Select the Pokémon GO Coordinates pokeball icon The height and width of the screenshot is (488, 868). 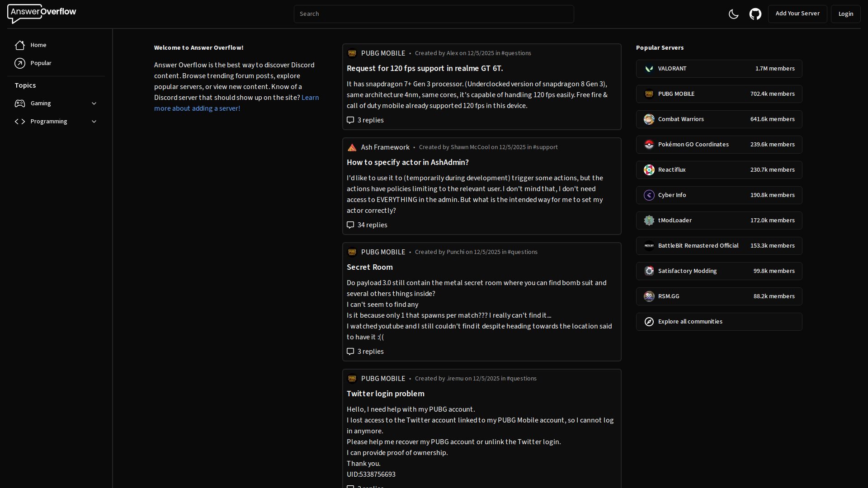649,145
